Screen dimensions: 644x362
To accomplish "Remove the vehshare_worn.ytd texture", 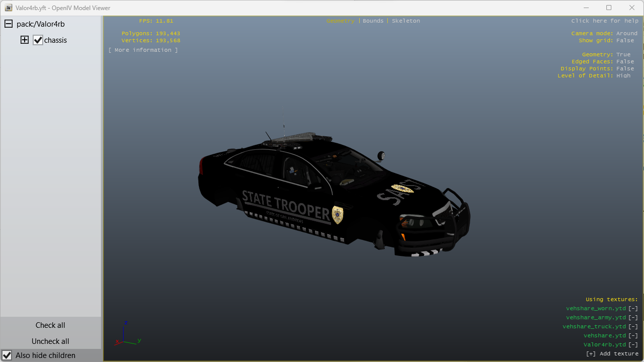I will click(x=633, y=309).
